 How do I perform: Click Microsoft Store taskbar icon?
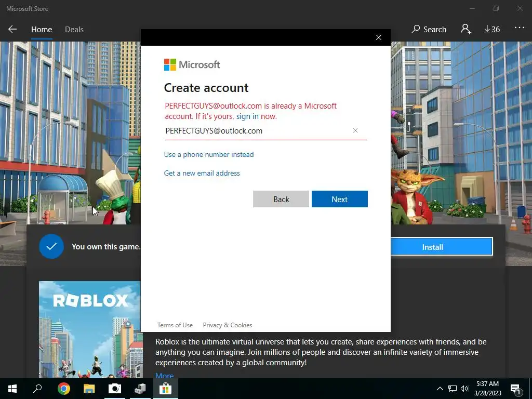tap(166, 389)
